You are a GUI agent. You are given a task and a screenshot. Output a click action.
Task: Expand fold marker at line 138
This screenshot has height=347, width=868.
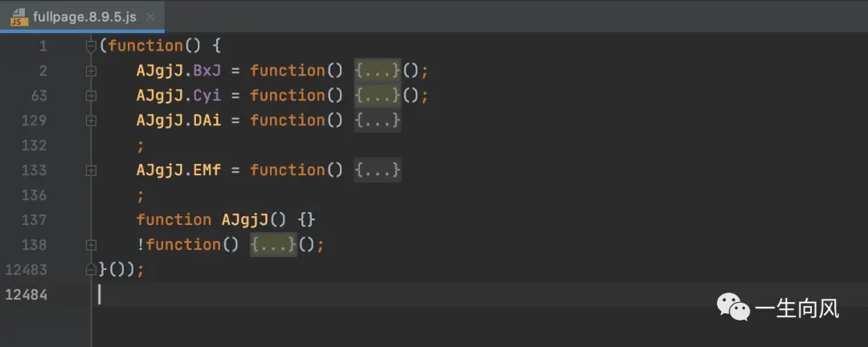click(x=92, y=245)
